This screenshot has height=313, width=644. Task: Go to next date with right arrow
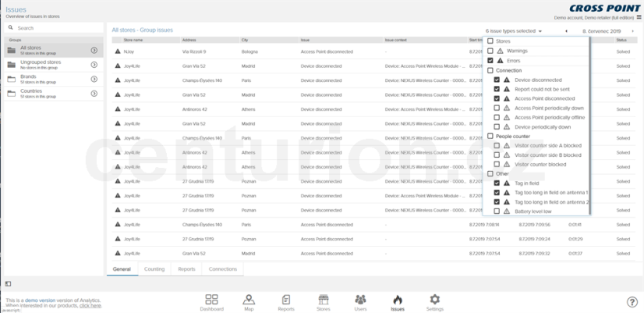click(x=632, y=31)
